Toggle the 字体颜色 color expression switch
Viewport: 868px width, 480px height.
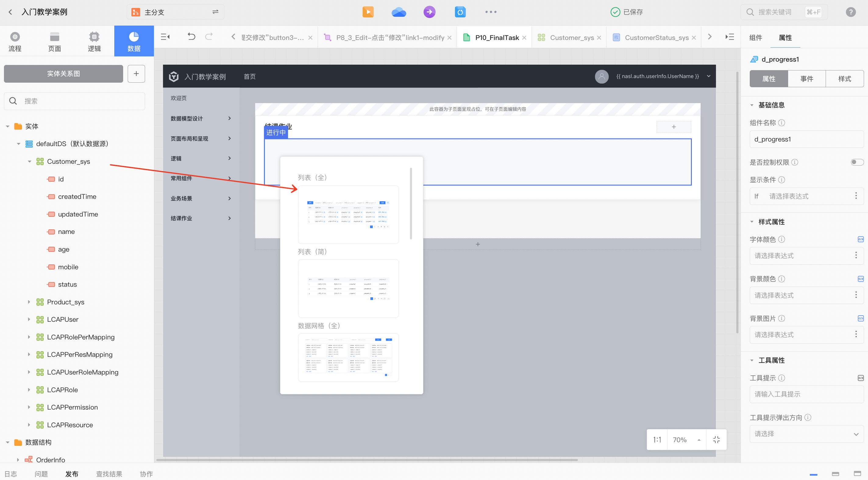click(859, 239)
